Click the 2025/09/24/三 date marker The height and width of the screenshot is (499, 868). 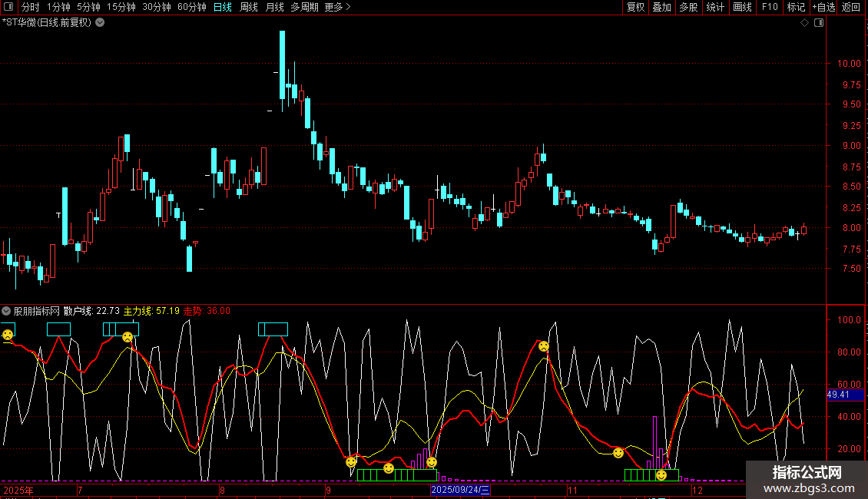(460, 490)
